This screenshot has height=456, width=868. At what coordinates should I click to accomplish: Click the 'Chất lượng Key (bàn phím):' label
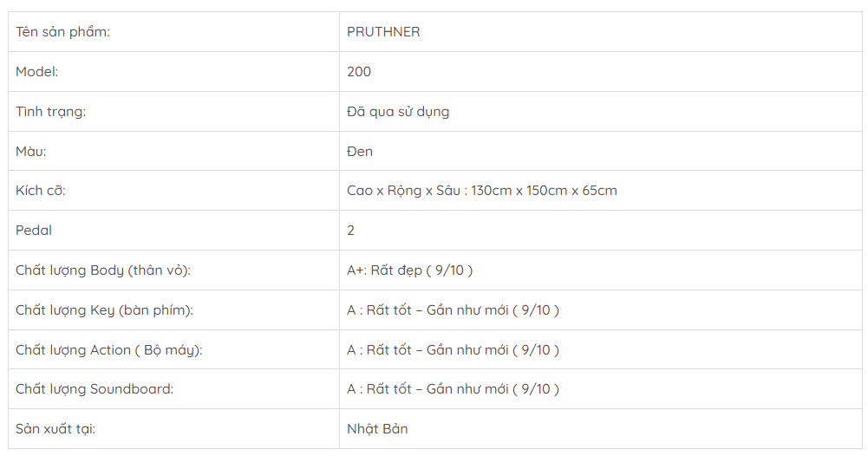pyautogui.click(x=104, y=310)
